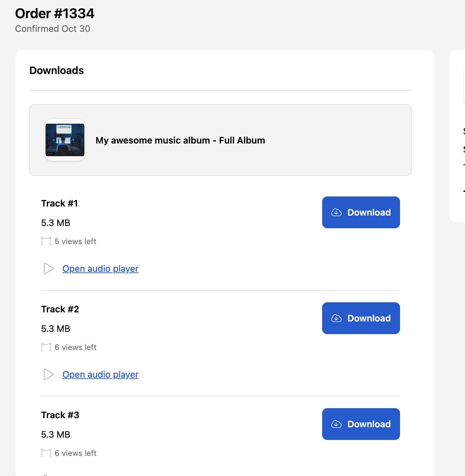The image size is (465, 476).
Task: Click the views-left icon for Track #1
Action: (x=46, y=241)
